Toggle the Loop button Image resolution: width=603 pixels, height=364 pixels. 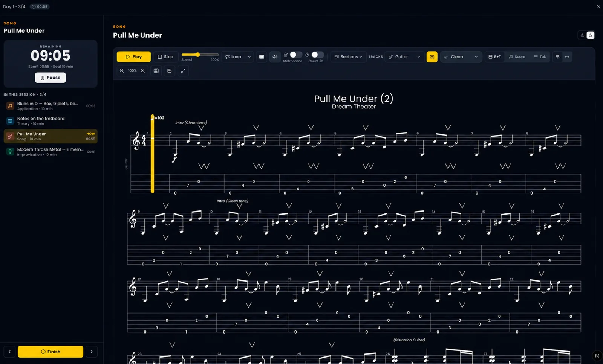click(x=233, y=57)
